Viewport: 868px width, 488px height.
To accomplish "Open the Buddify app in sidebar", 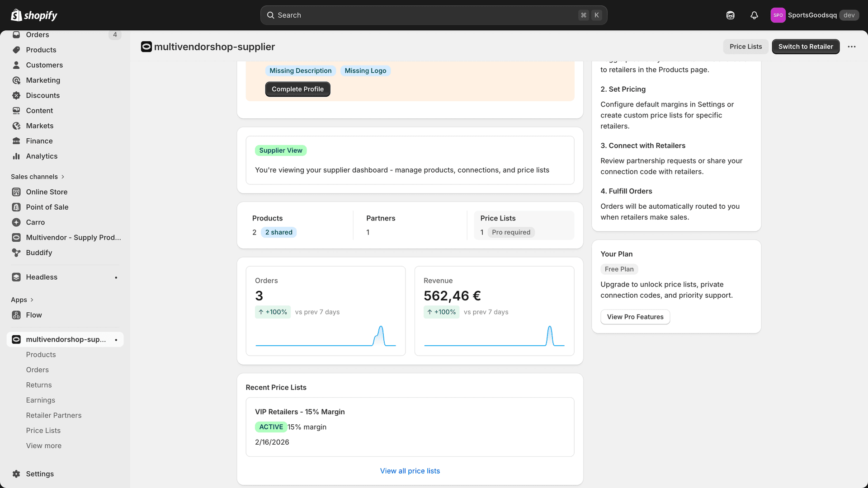I will tap(39, 253).
